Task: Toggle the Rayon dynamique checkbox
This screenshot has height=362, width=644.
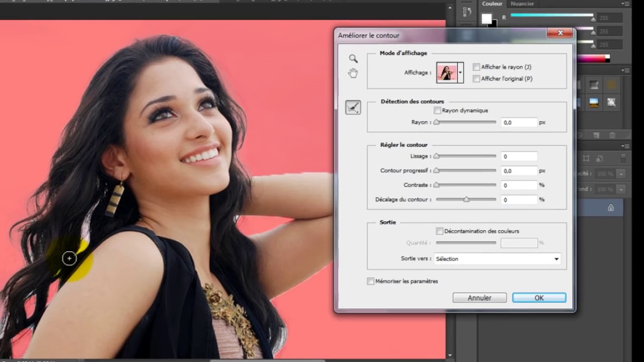Action: 437,111
